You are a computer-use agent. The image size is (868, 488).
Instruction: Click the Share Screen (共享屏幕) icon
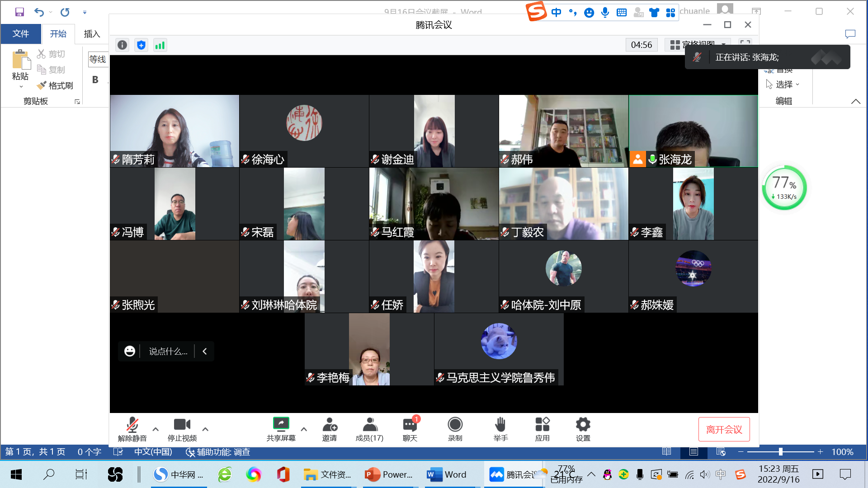tap(281, 424)
